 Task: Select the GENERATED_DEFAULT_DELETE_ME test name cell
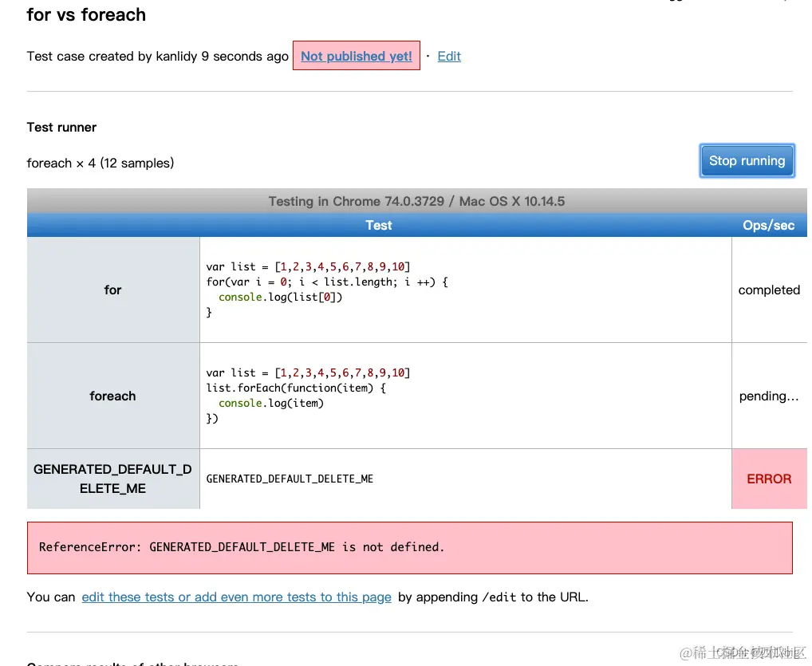(x=113, y=479)
